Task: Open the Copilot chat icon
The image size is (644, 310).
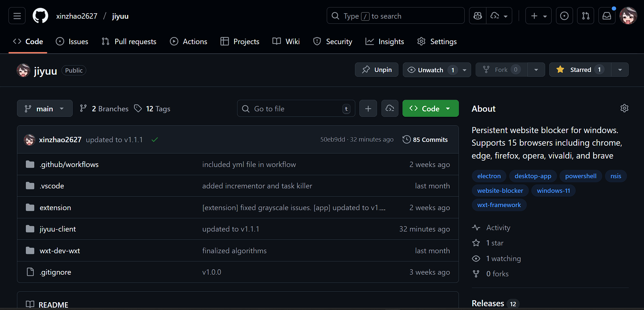Action: (x=478, y=16)
